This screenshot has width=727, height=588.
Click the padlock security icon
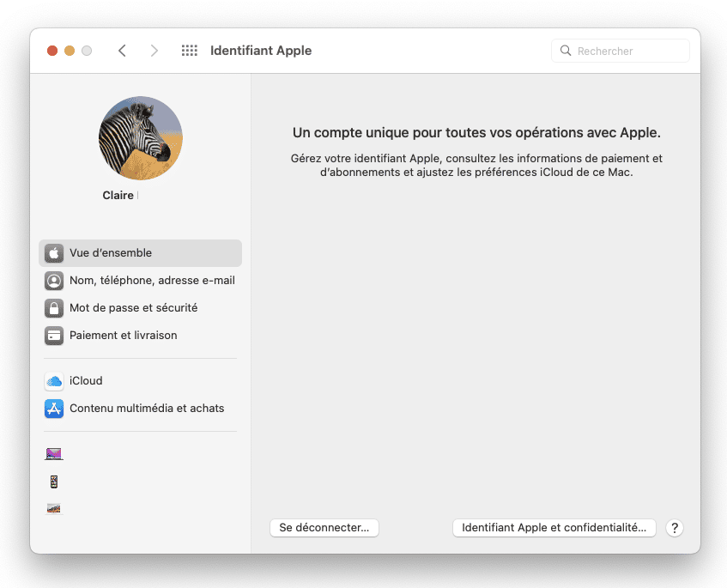54,308
